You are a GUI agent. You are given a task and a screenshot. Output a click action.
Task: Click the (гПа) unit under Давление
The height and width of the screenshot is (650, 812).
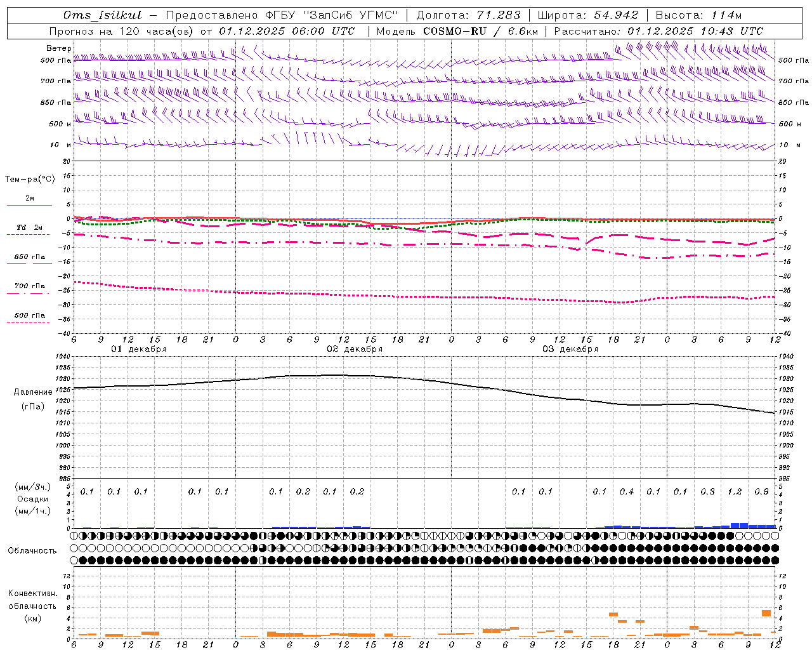click(x=33, y=407)
